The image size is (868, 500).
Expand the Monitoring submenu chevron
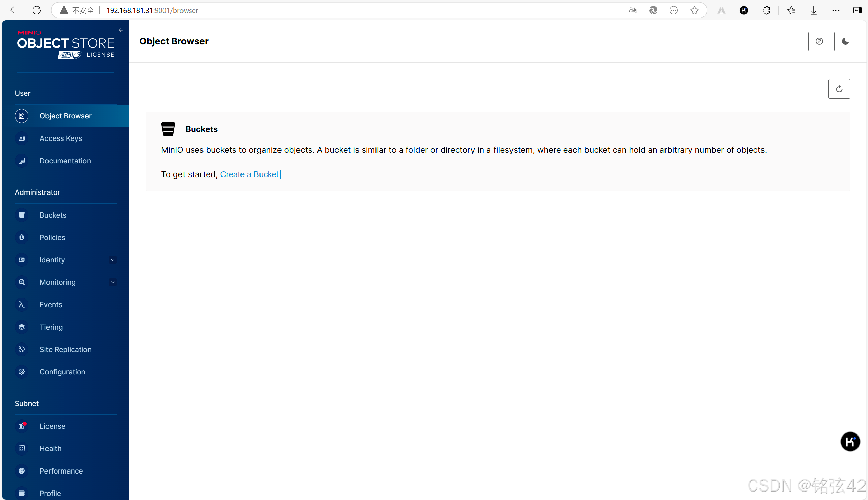113,282
